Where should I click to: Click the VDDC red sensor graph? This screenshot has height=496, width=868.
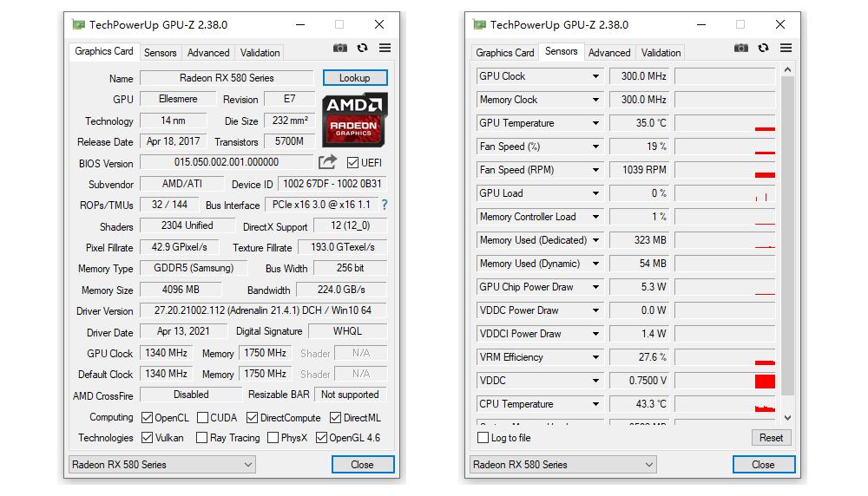[x=725, y=381]
